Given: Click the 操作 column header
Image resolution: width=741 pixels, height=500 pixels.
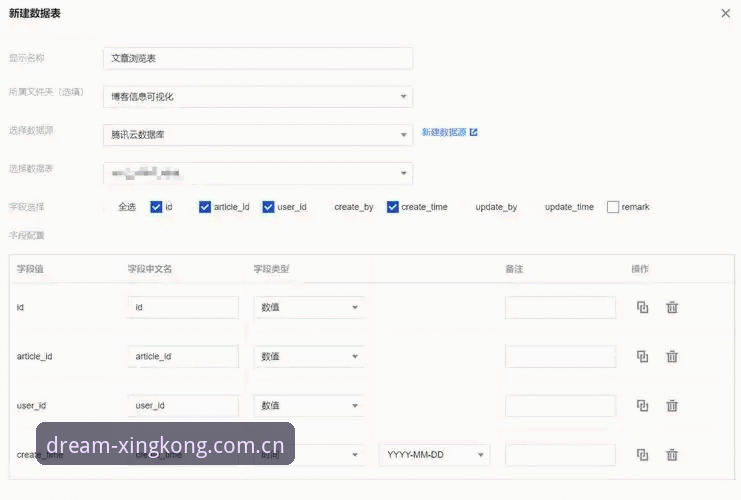Looking at the screenshot, I should (640, 269).
